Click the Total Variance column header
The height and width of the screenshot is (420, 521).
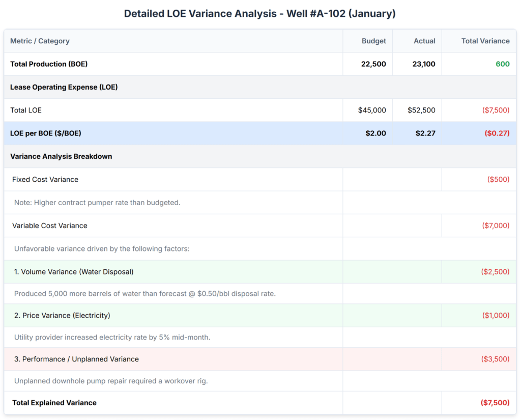tap(485, 41)
